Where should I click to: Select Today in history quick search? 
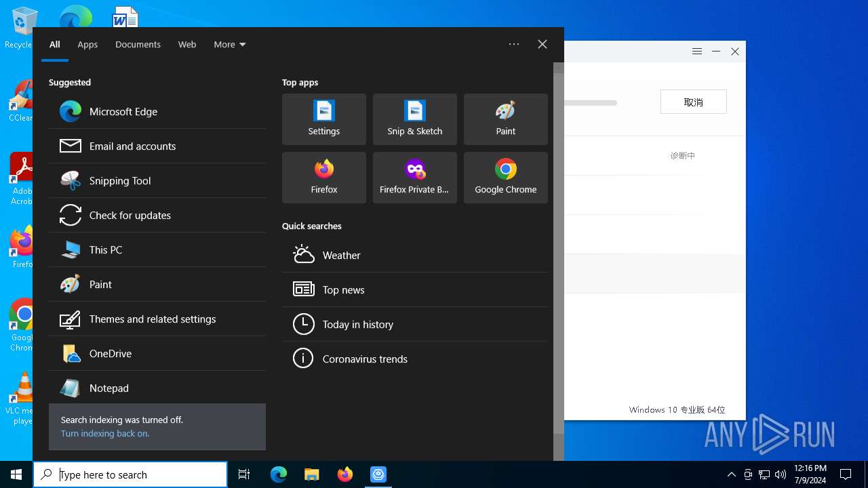click(415, 325)
